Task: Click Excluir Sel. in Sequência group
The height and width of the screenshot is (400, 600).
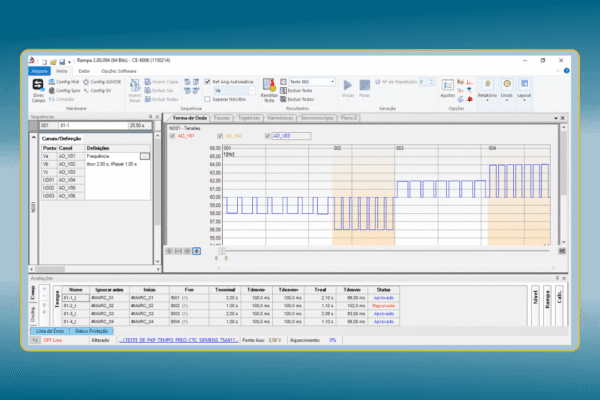Action: [x=159, y=91]
